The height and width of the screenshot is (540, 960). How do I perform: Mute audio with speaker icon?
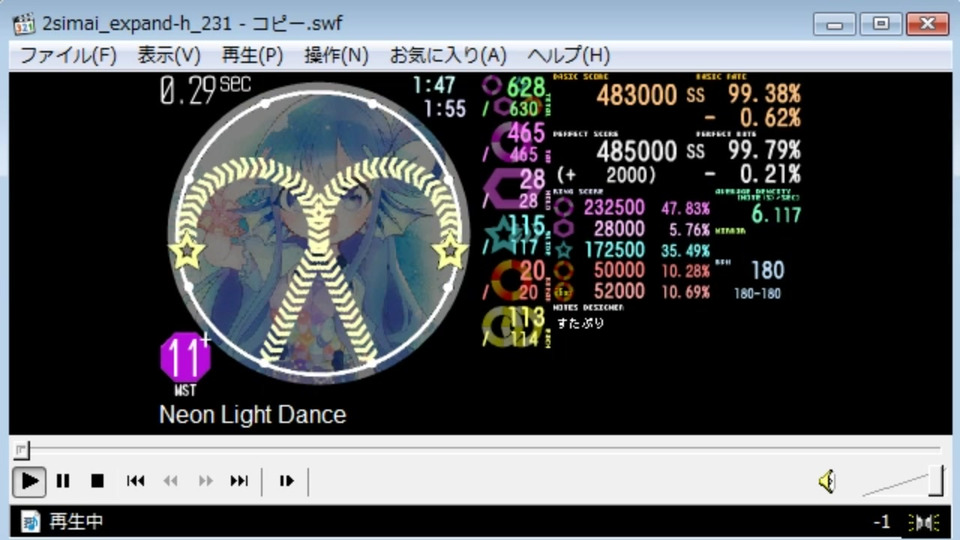[827, 481]
